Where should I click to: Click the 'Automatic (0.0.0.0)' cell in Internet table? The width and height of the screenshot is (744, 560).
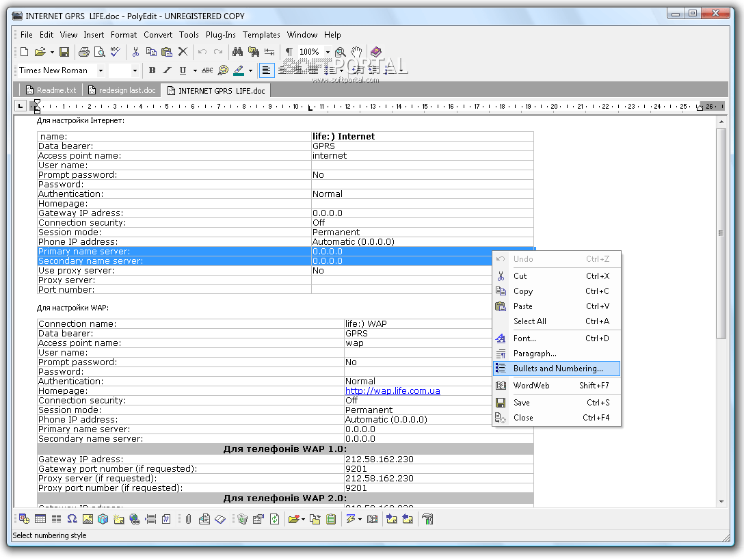click(423, 241)
